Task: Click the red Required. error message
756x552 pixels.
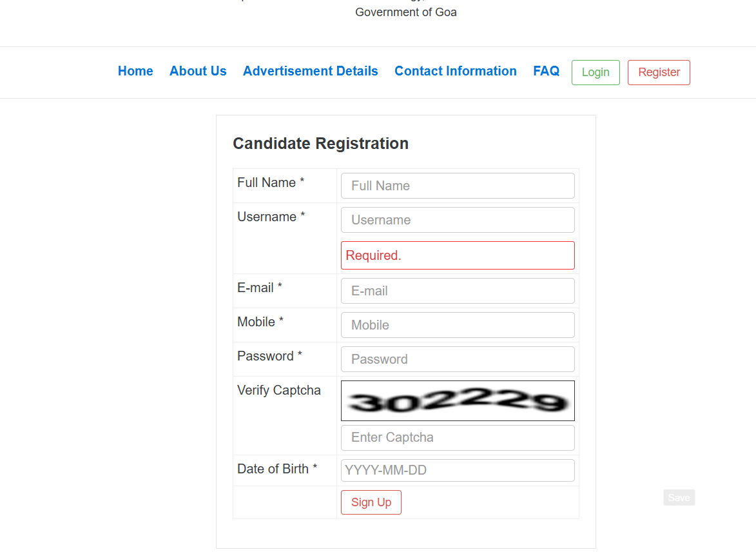Action: click(458, 255)
